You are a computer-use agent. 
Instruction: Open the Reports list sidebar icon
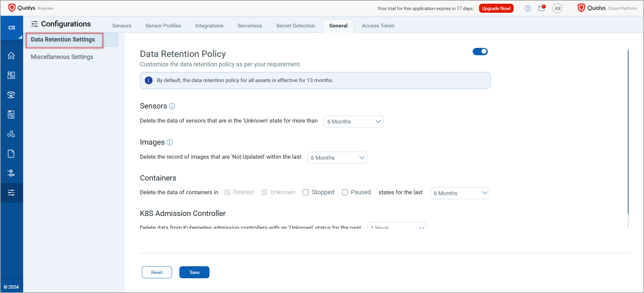click(x=11, y=115)
